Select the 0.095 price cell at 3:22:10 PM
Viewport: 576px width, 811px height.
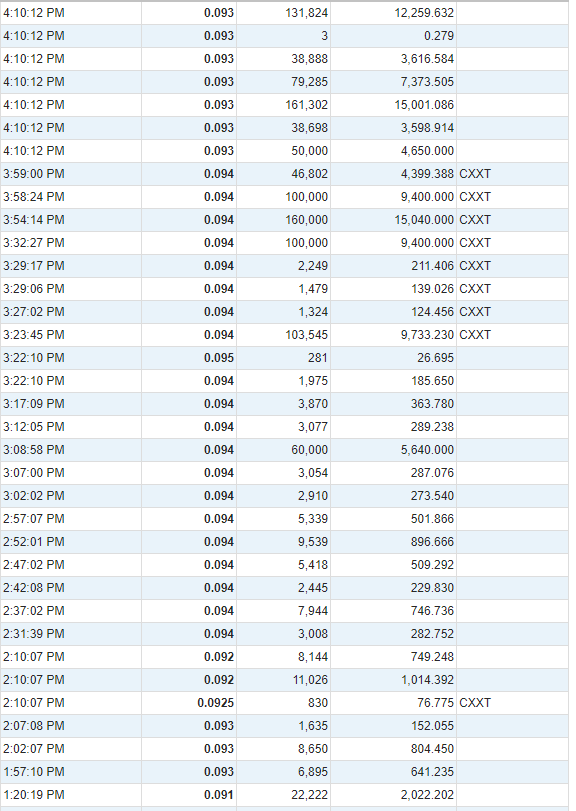[189, 358]
